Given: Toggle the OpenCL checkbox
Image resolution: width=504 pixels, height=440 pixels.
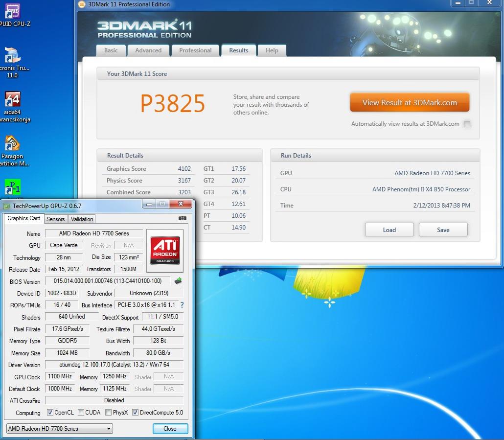Looking at the screenshot, I should pos(50,413).
